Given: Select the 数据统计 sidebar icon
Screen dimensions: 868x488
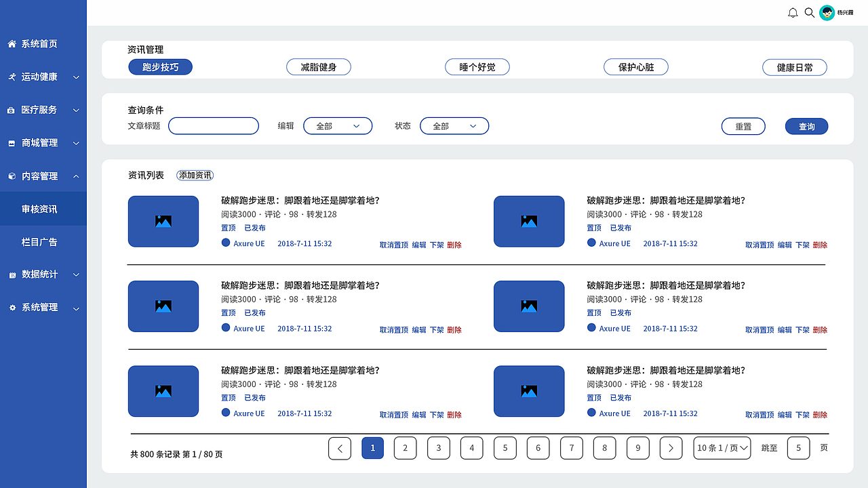Looking at the screenshot, I should [11, 274].
